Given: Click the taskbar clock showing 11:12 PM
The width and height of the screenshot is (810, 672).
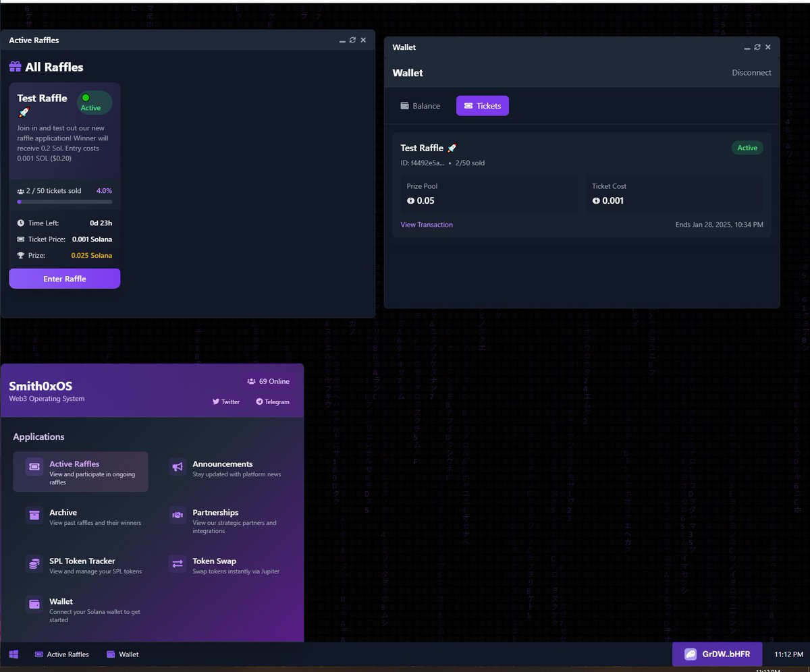Looking at the screenshot, I should (788, 654).
